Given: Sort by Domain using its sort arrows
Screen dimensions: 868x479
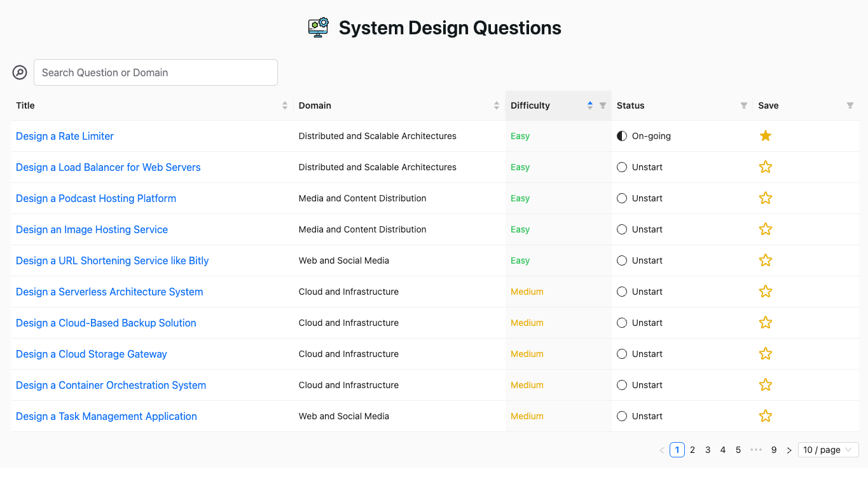Looking at the screenshot, I should coord(497,105).
